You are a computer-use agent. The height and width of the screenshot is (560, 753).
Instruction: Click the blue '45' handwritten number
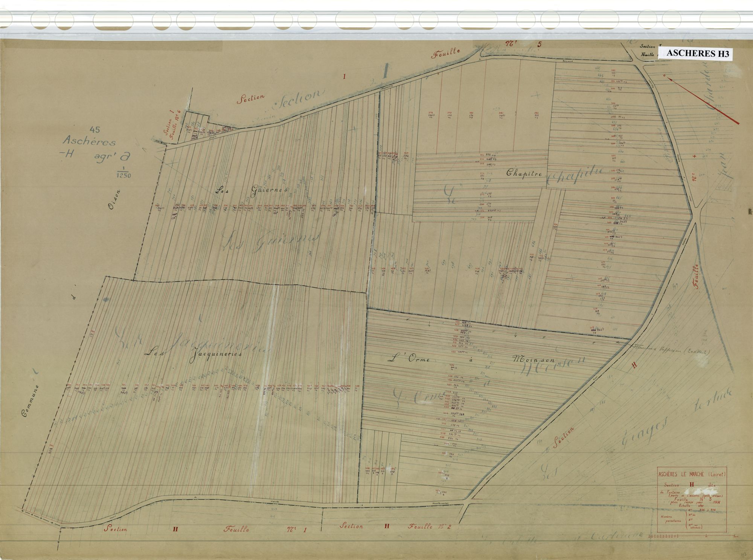click(x=95, y=130)
